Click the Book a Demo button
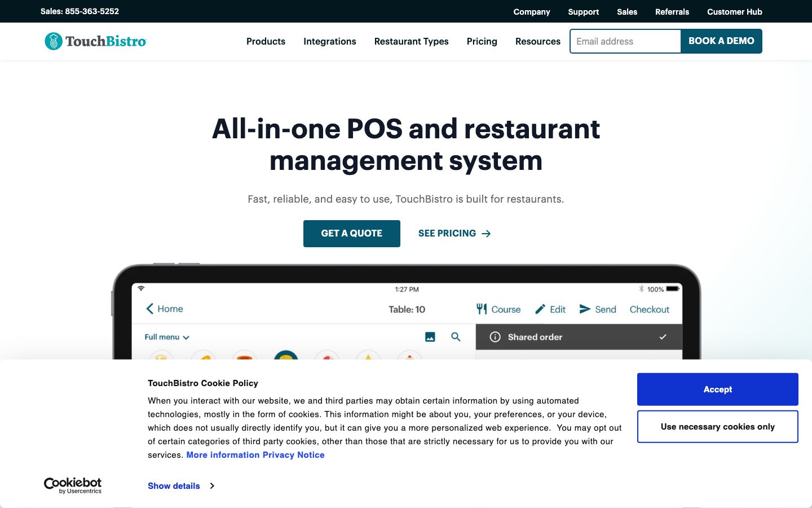 721,41
